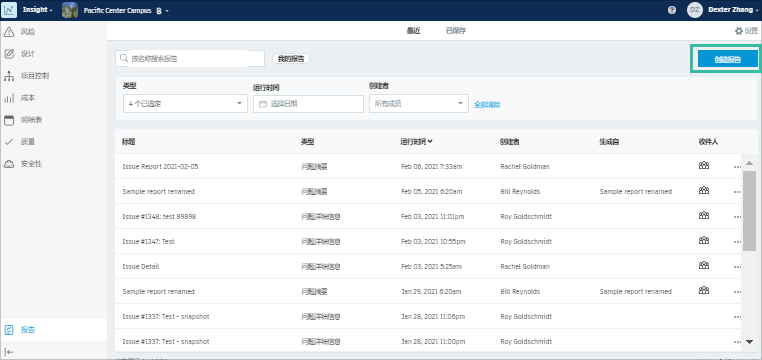Collapse the sidebar with the arrow icon
The height and width of the screenshot is (360, 762).
tap(9, 352)
